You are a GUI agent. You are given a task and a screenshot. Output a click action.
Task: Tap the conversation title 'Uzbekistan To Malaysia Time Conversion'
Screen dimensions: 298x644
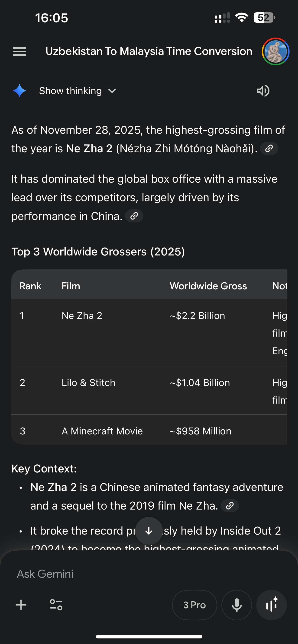[x=149, y=51]
